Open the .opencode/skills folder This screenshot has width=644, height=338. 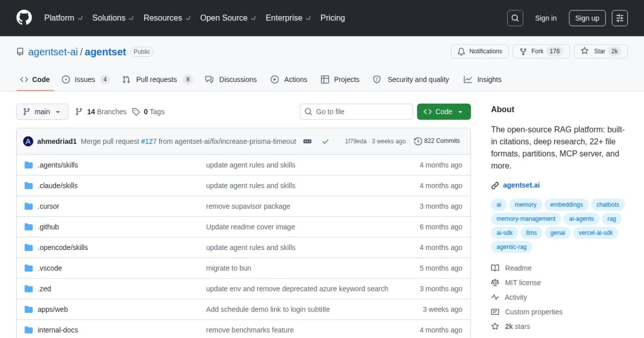[x=63, y=248]
